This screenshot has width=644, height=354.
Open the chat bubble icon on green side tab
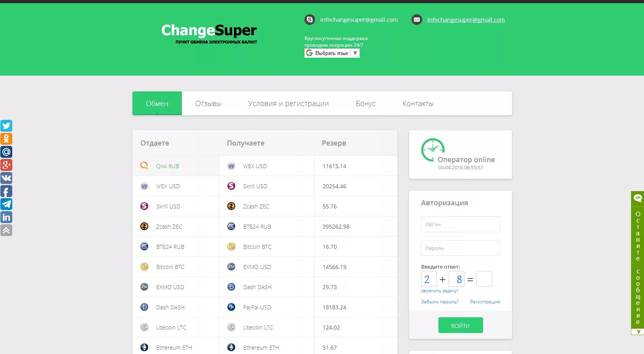tap(638, 198)
